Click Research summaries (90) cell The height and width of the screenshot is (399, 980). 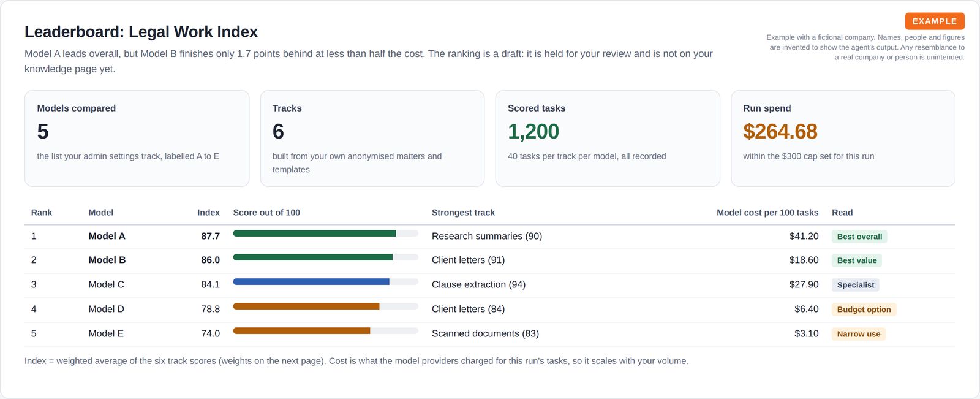tap(487, 236)
